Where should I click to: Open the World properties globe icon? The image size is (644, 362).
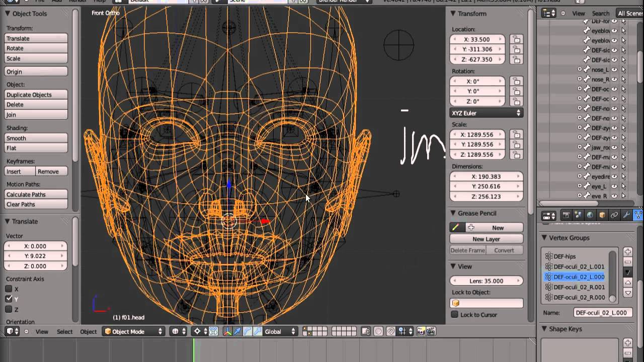(590, 215)
